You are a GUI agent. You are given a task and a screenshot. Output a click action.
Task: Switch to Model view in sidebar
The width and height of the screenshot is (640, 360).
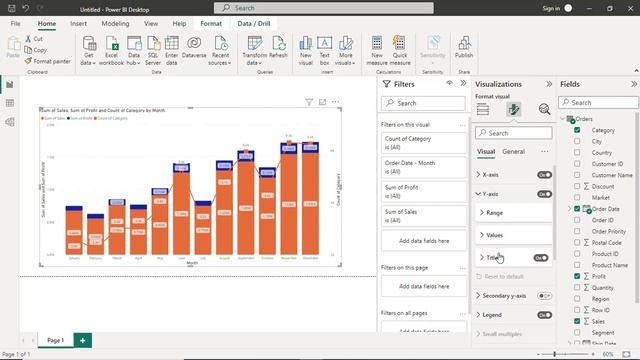pos(10,122)
